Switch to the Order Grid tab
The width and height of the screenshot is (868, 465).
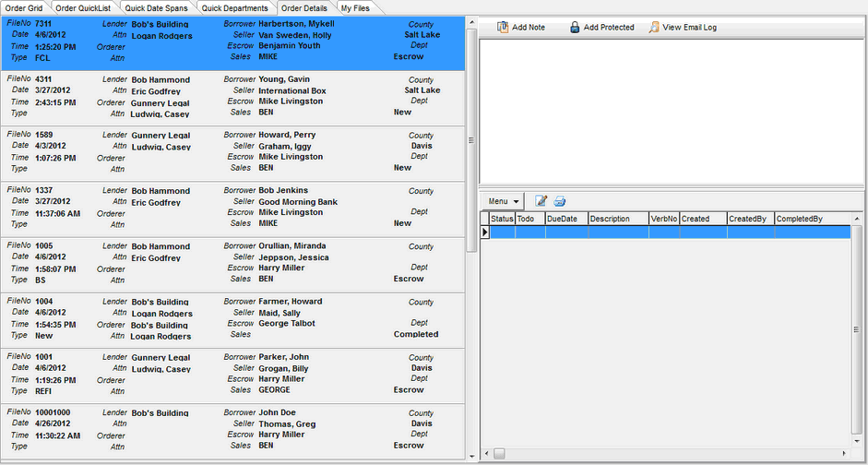(x=24, y=8)
